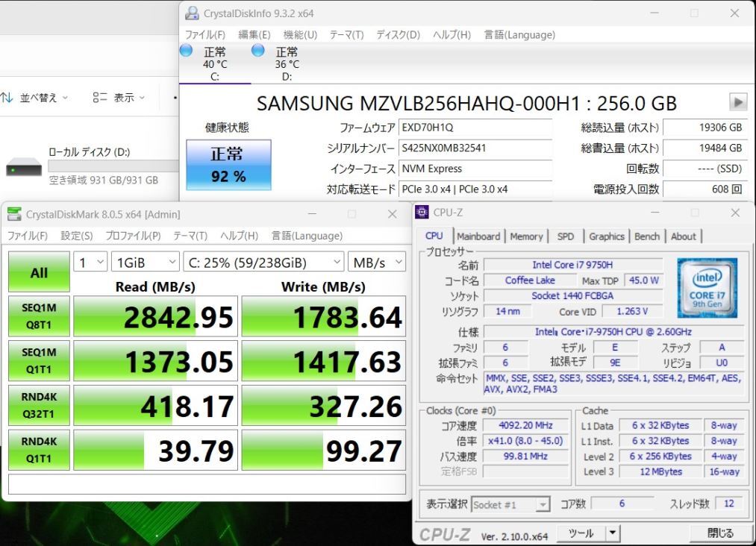The image size is (756, 546).
Task: Click the Level 3 cache value 12 MBytes
Action: point(660,472)
